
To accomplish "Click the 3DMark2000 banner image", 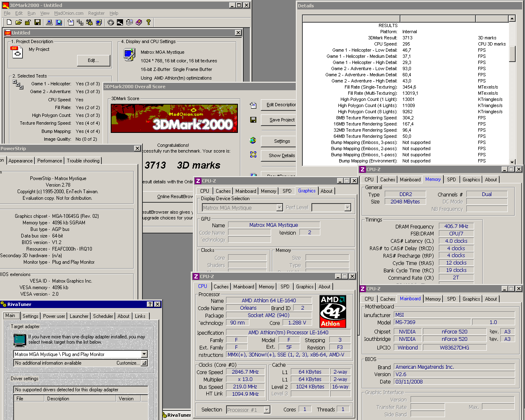I will click(174, 118).
